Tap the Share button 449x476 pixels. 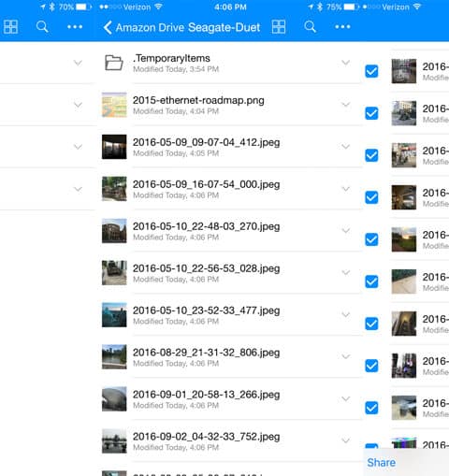click(x=381, y=462)
